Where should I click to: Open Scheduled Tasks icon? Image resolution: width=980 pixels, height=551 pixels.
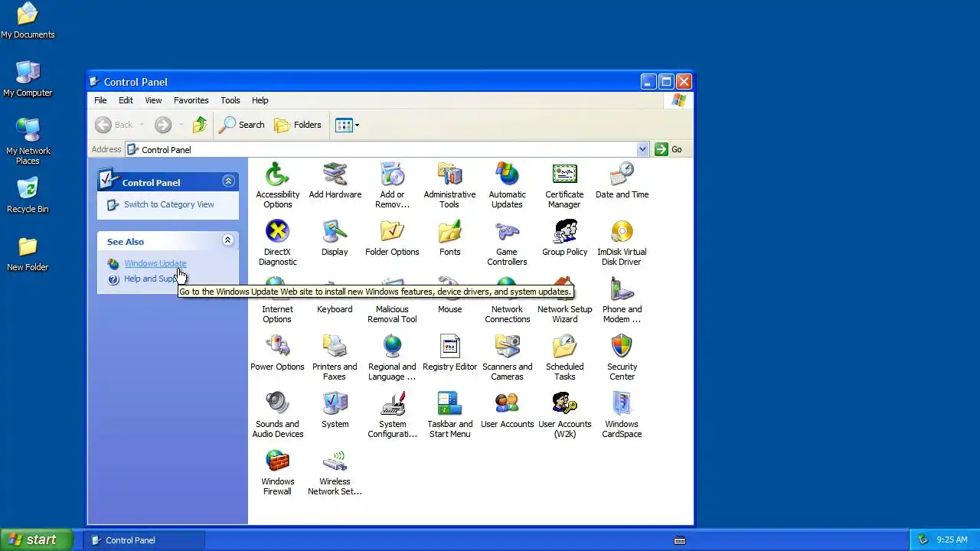pyautogui.click(x=564, y=346)
